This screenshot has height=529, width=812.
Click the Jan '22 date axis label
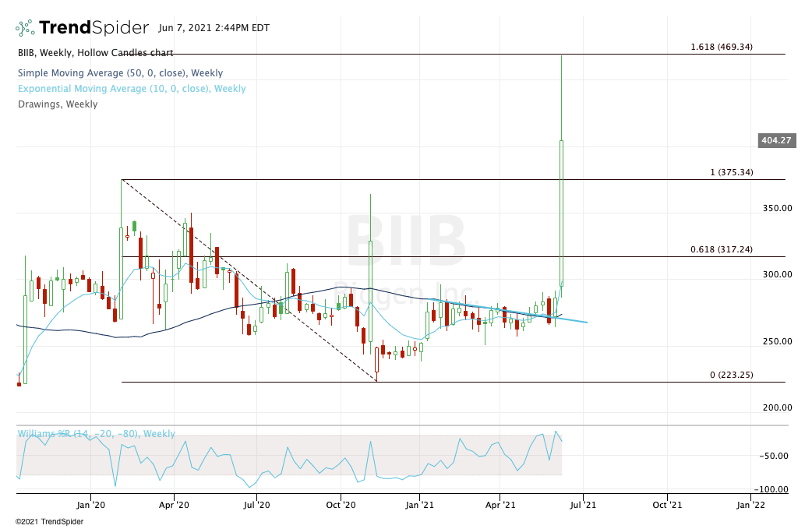click(750, 505)
